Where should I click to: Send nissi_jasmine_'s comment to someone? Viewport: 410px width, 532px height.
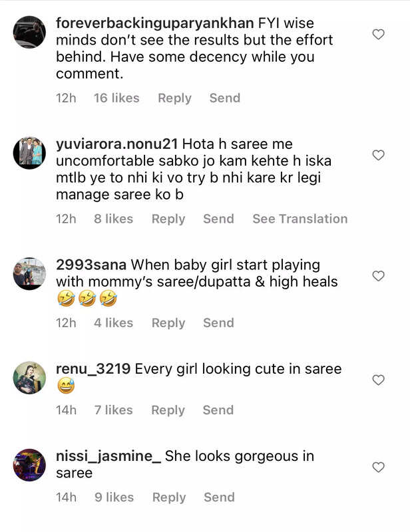(x=219, y=497)
